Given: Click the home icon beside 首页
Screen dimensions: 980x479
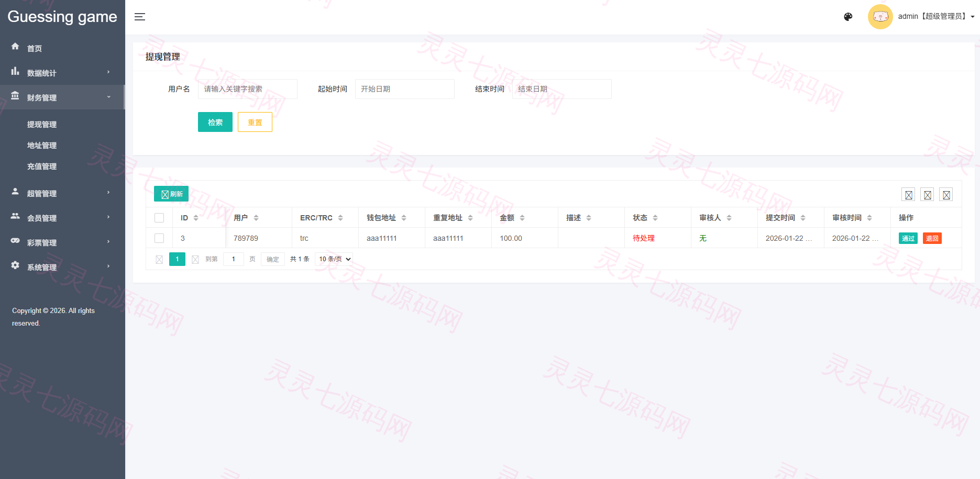Looking at the screenshot, I should 15,47.
